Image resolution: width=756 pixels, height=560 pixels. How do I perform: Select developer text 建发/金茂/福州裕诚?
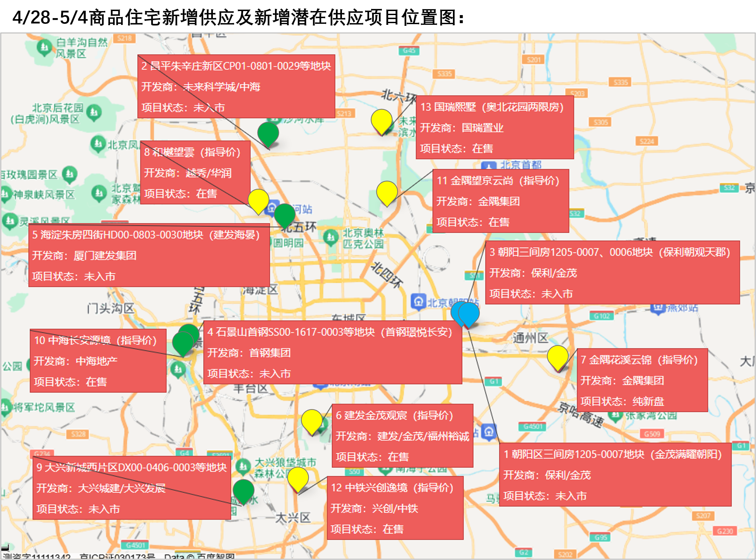point(423,436)
